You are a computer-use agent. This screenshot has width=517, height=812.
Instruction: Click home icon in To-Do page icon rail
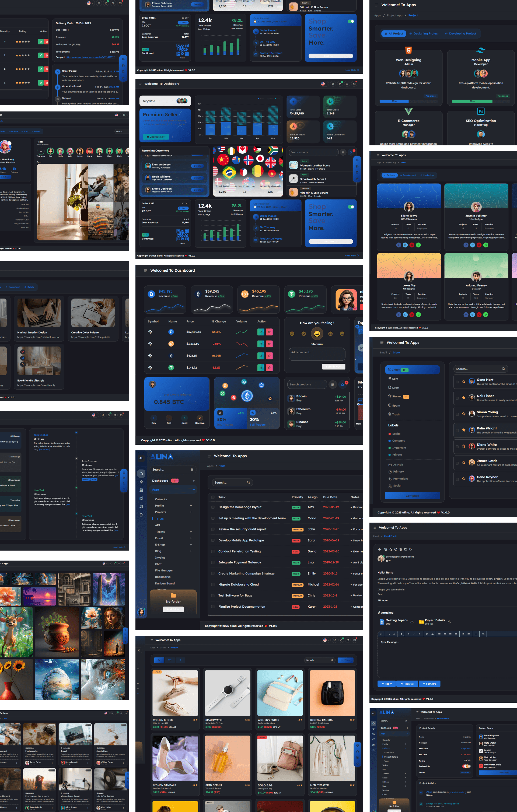click(141, 473)
